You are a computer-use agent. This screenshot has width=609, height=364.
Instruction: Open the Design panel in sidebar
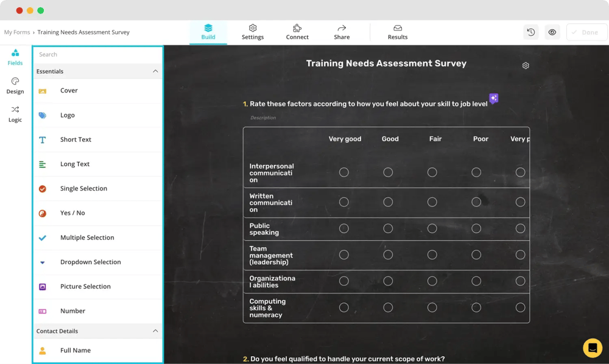point(15,86)
